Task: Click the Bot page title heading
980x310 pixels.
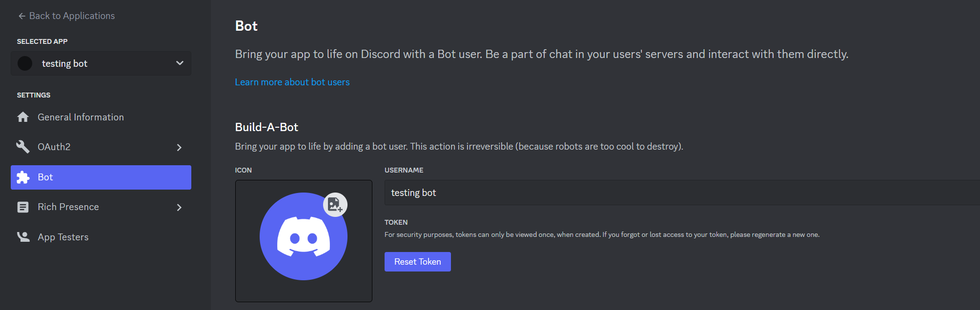Action: click(246, 26)
